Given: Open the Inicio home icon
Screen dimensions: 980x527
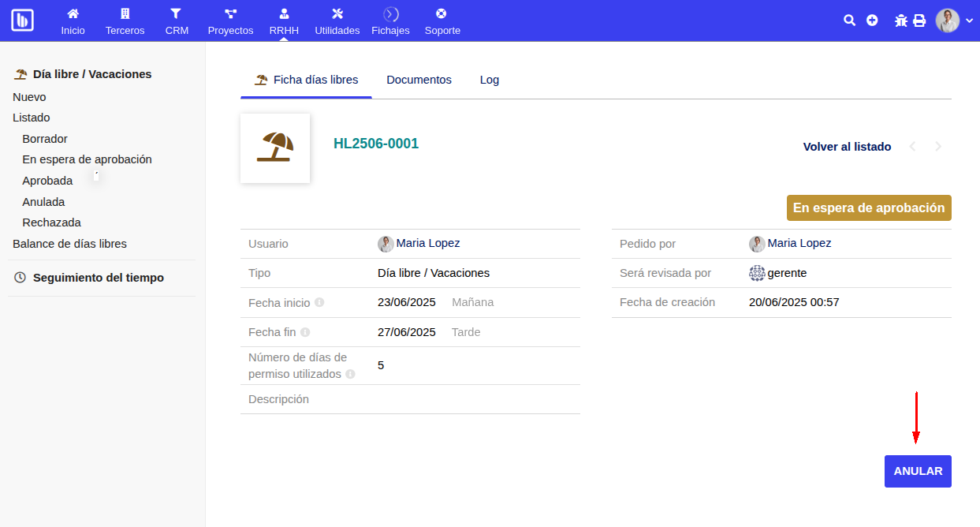Looking at the screenshot, I should (73, 14).
